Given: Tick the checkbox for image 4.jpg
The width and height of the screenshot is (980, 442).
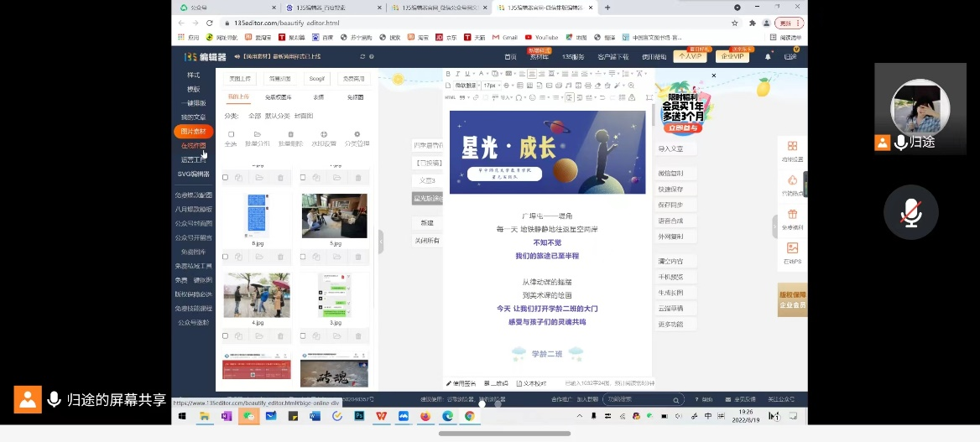Looking at the screenshot, I should 225,335.
